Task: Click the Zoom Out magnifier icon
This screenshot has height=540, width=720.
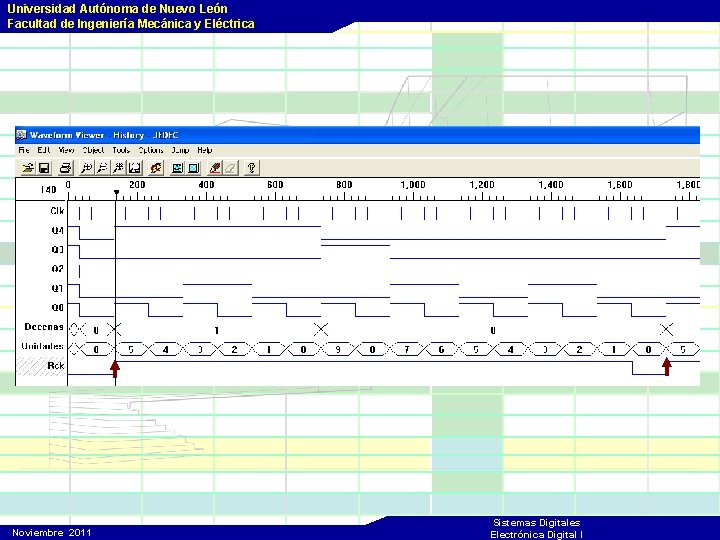Action: 102,168
